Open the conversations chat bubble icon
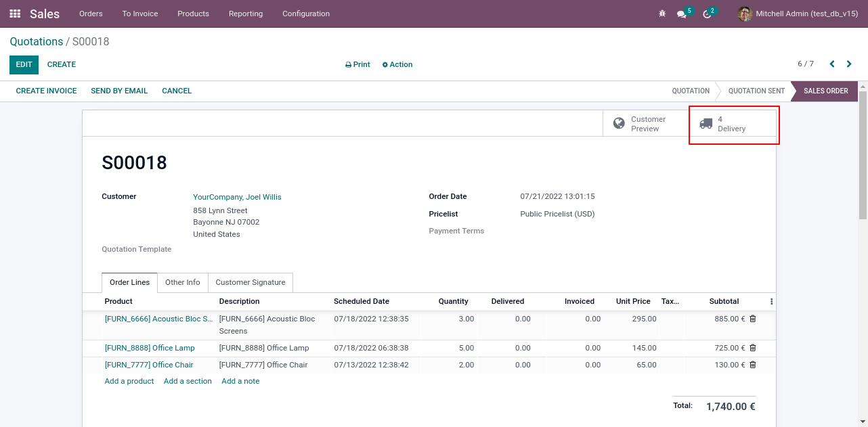This screenshot has height=427, width=868. (682, 14)
